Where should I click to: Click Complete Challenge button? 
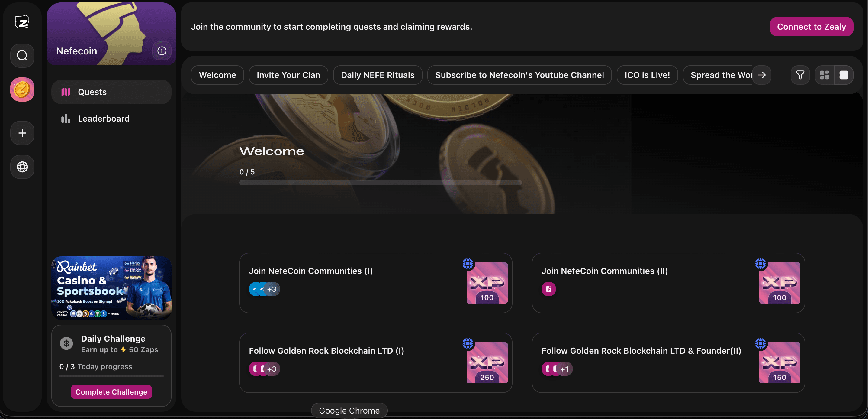pyautogui.click(x=111, y=392)
